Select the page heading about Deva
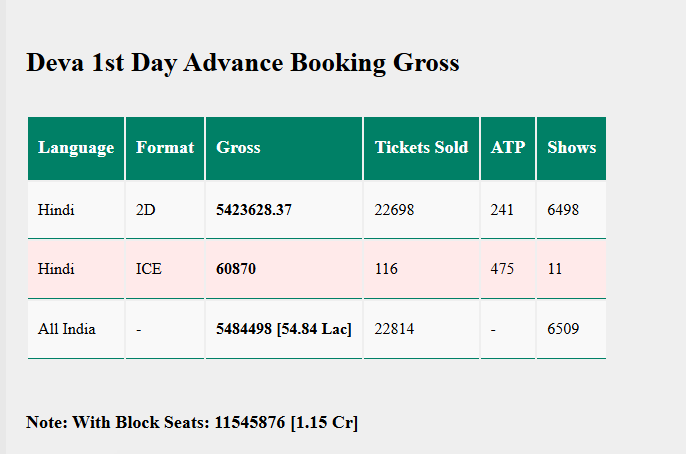Screen dimensions: 686x454 (x=243, y=63)
